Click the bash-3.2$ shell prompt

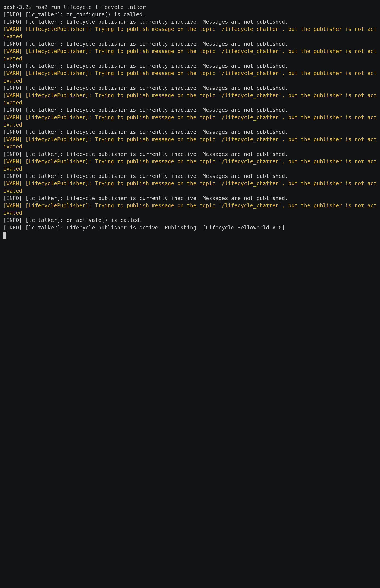[17, 7]
